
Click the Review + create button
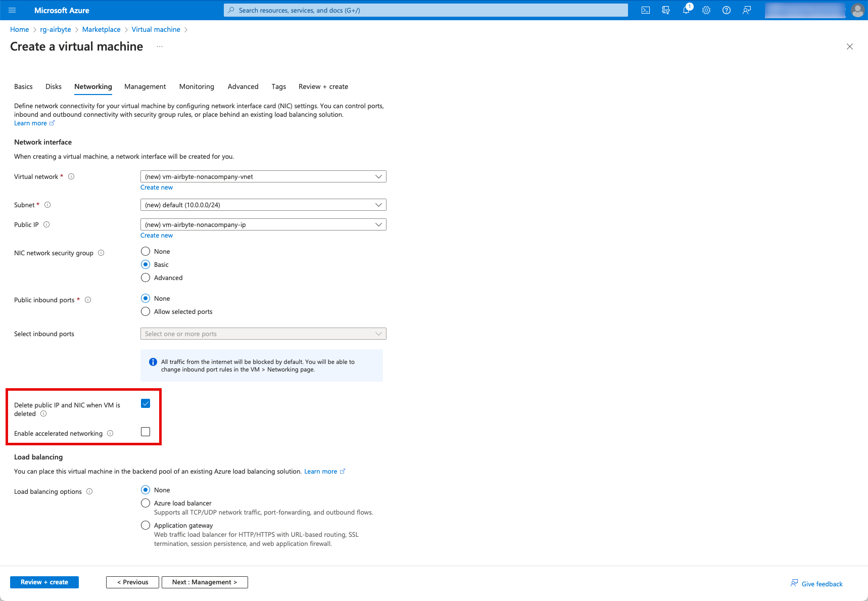point(44,582)
